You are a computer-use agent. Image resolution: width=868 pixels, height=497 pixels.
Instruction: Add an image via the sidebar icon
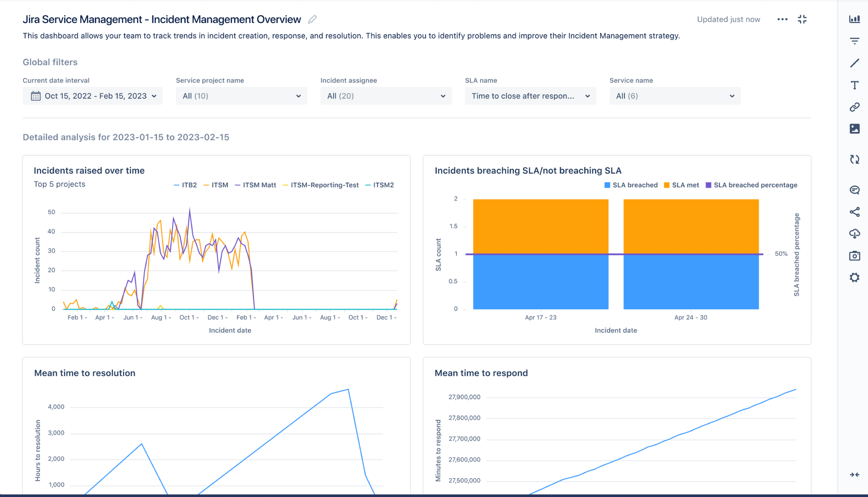(x=855, y=129)
